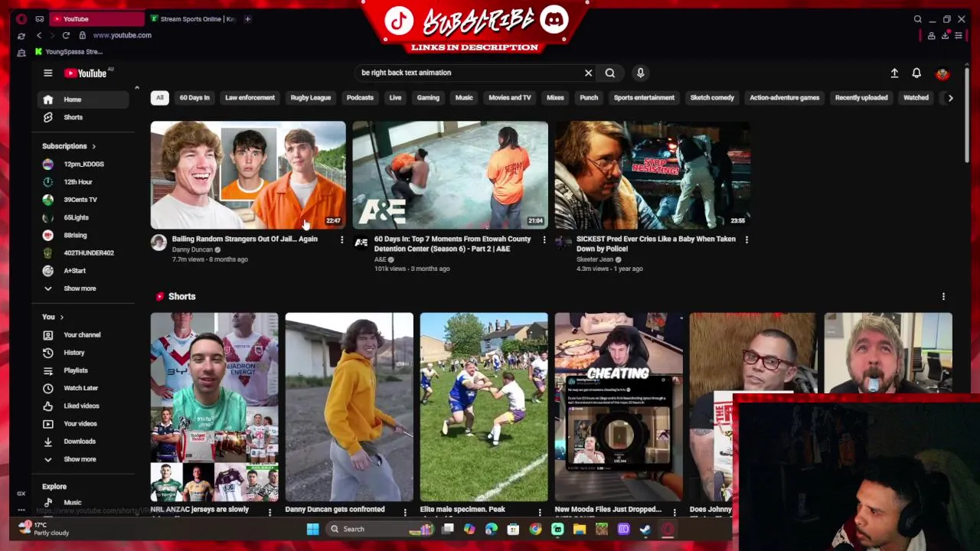This screenshot has width=980, height=551.
Task: Select the 60 Days In chip
Action: (194, 98)
